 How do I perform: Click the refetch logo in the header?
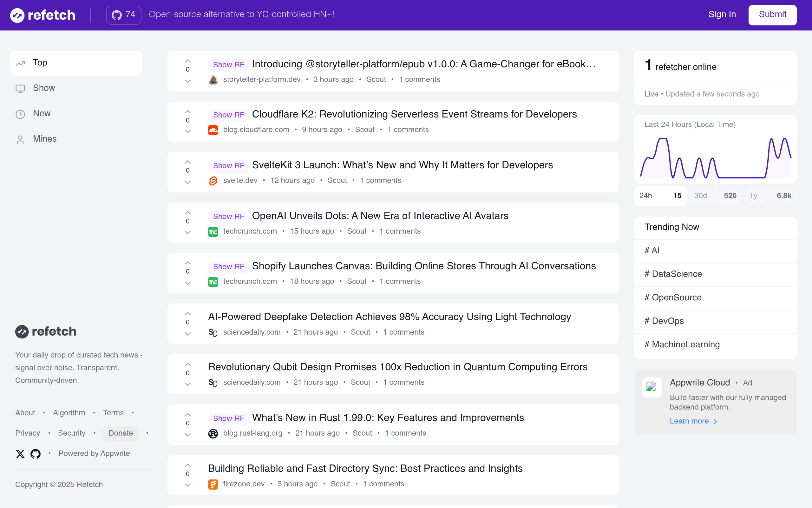[x=43, y=15]
